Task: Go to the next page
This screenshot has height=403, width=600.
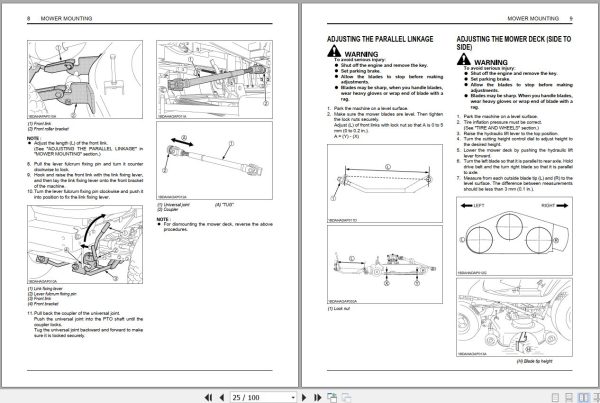Action: 304,397
